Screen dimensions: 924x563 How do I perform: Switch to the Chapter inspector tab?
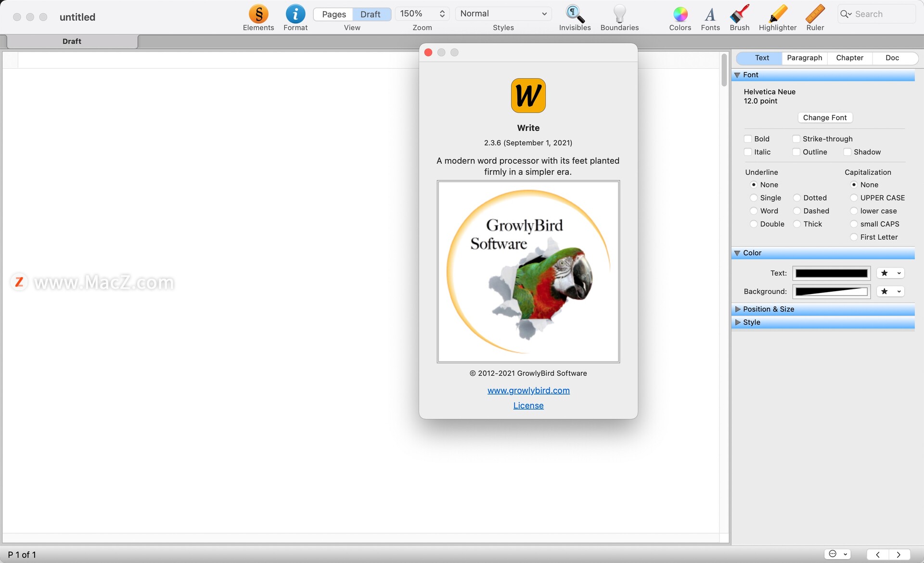(850, 58)
